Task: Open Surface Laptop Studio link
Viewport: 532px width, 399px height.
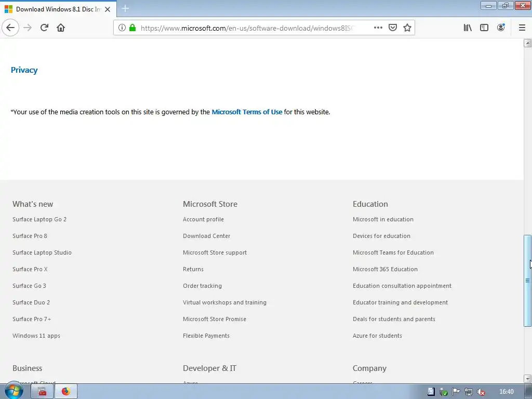Action: pos(42,252)
